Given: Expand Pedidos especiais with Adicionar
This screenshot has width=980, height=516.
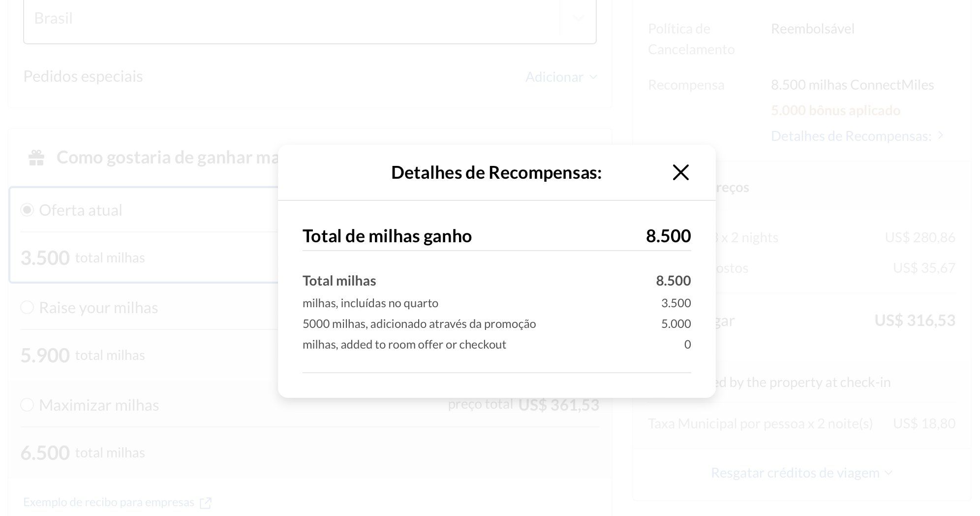Looking at the screenshot, I should (561, 77).
